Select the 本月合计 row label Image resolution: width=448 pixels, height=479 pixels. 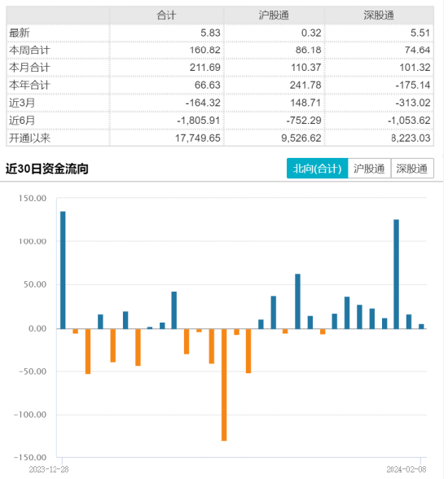pyautogui.click(x=29, y=68)
